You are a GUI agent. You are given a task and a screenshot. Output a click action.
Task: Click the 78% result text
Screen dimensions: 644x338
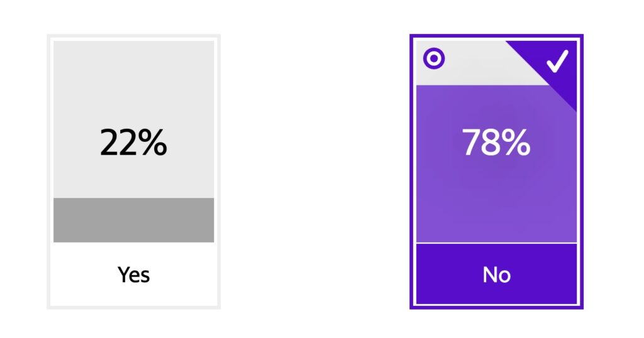point(496,143)
